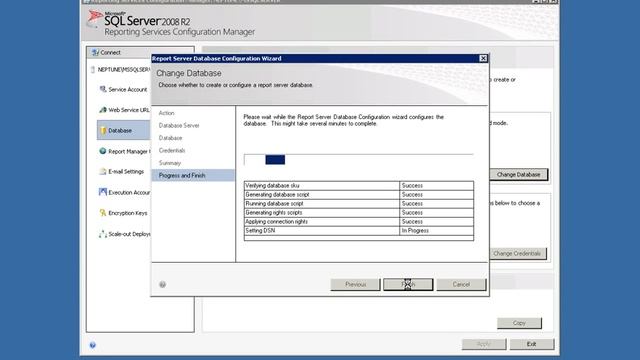Click the Cancel button in wizard

[461, 284]
